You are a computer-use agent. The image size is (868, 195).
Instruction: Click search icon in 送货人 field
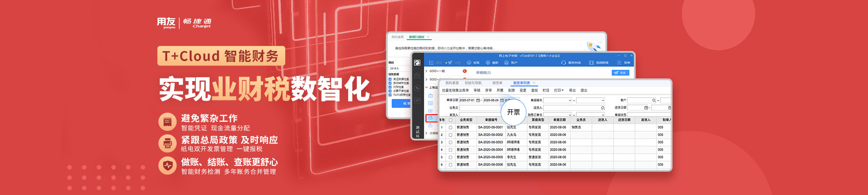(x=603, y=108)
